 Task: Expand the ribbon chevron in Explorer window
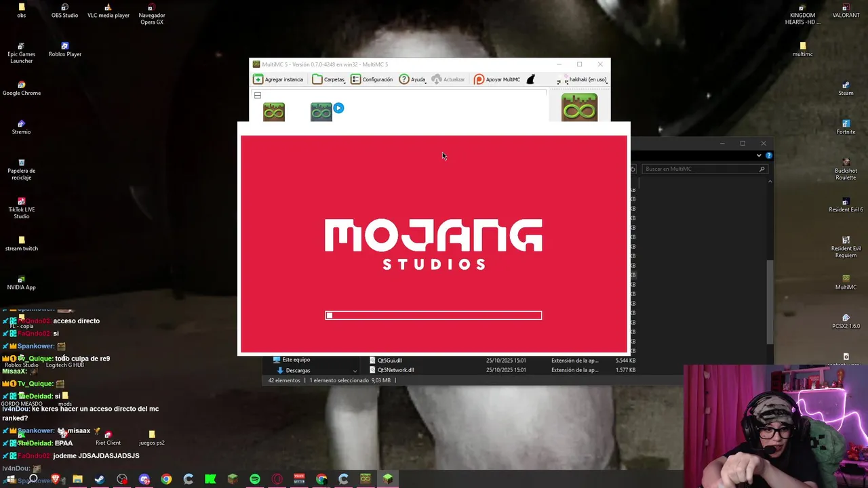[x=759, y=155]
